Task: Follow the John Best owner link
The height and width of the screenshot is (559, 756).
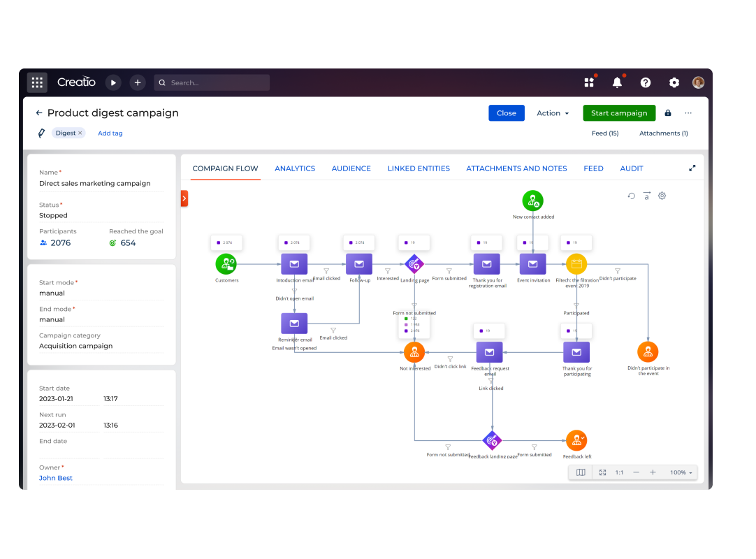Action: (56, 478)
